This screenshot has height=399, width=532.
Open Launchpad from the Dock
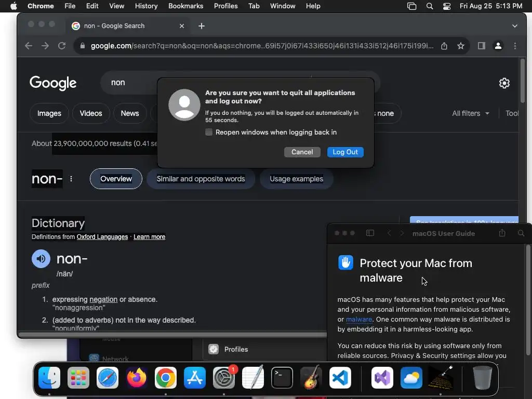click(78, 378)
